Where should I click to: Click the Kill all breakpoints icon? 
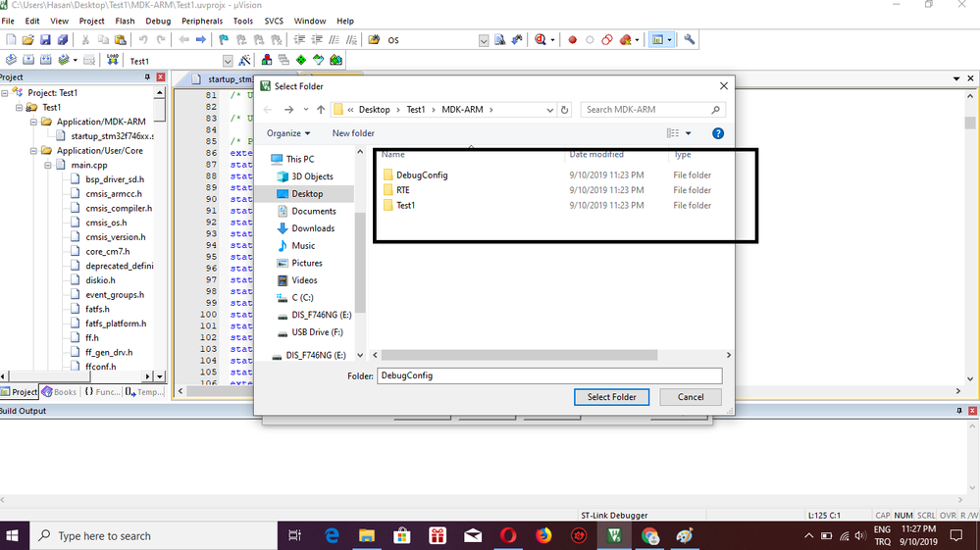pyautogui.click(x=625, y=40)
